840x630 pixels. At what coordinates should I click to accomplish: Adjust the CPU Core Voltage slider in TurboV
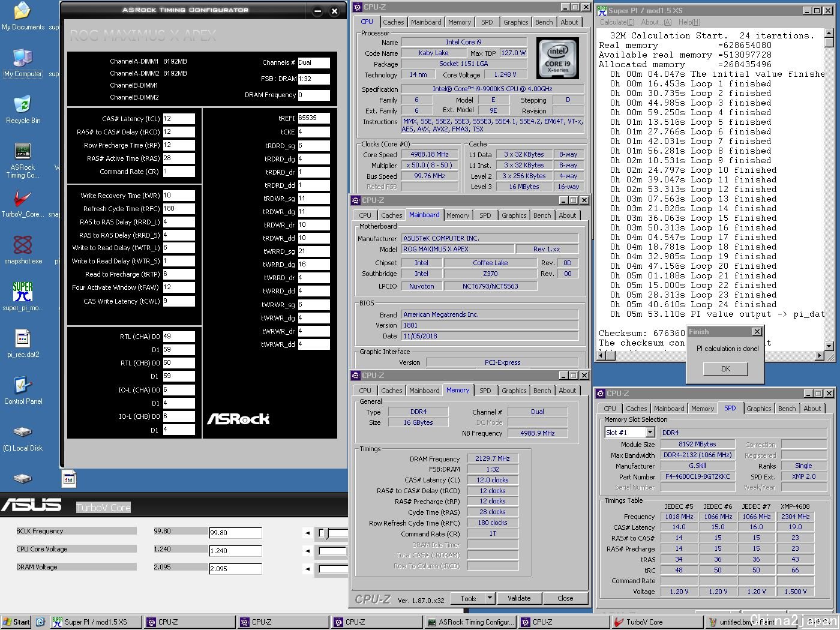pos(334,551)
